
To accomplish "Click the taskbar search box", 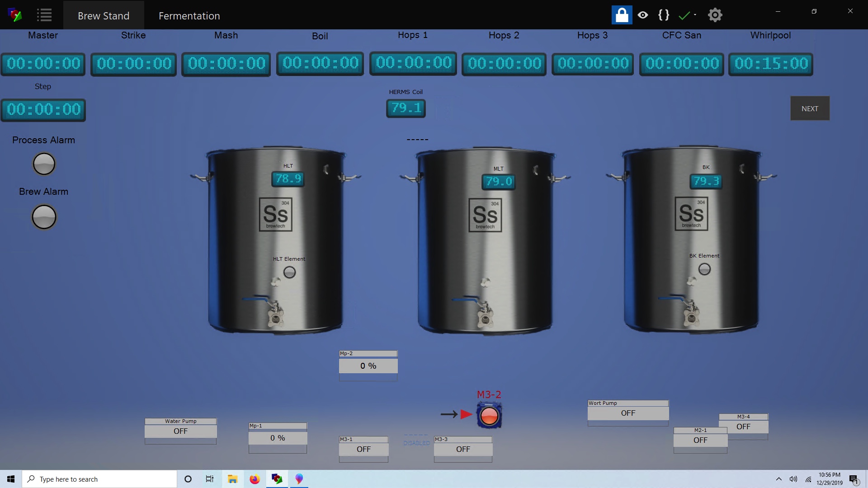I will click(x=99, y=479).
